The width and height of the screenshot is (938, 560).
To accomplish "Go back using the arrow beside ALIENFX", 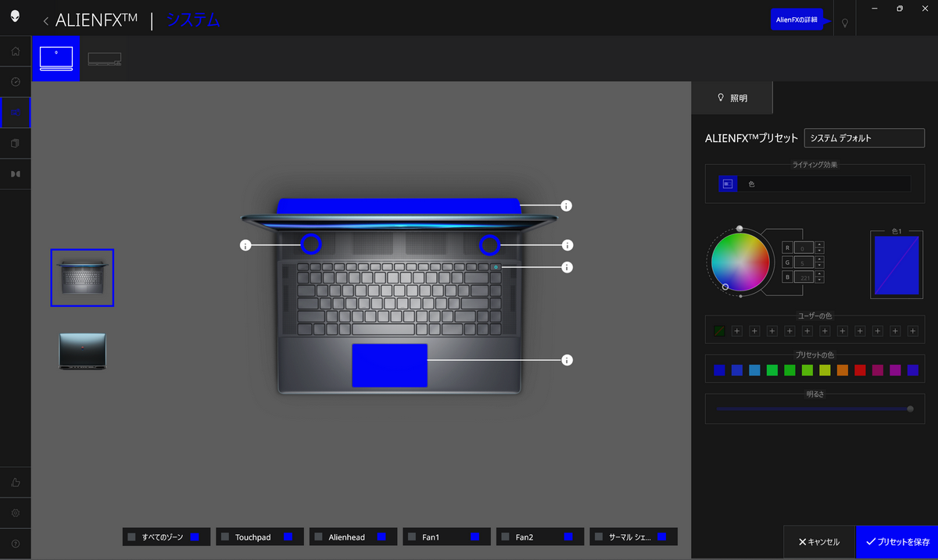I will pyautogui.click(x=45, y=21).
